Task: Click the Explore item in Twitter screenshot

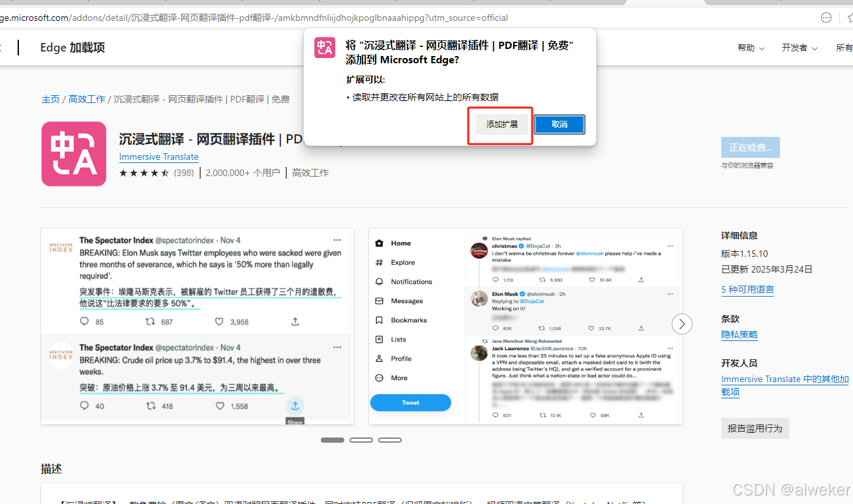Action: click(x=395, y=262)
